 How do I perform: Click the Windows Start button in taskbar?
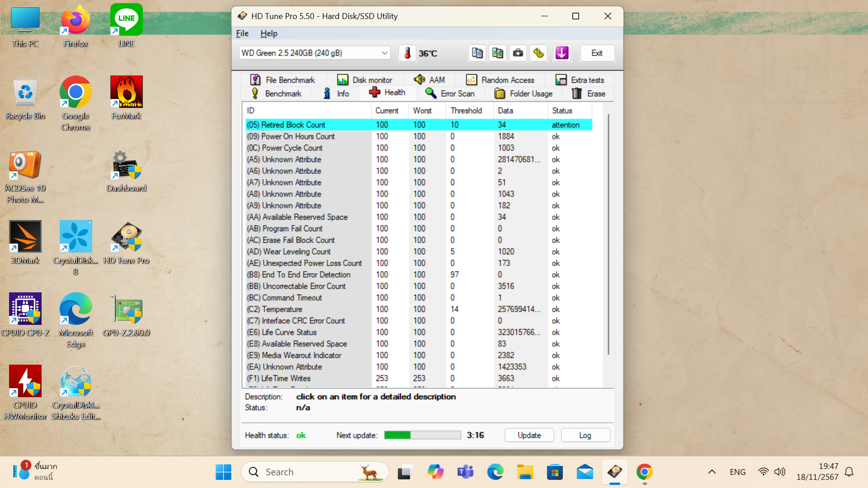click(223, 472)
